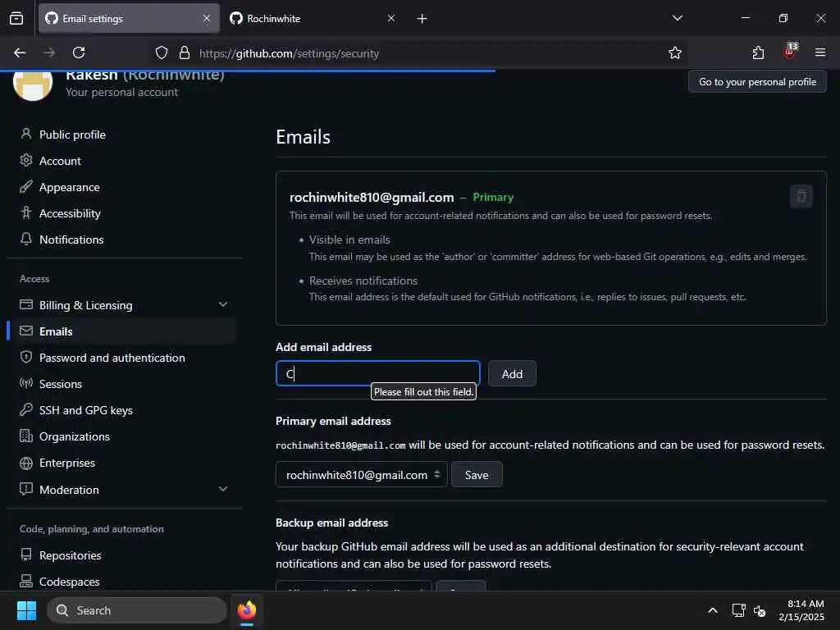Screen dimensions: 840x630
Task: Open Firefox View recent browsing icon
Action: (x=16, y=18)
